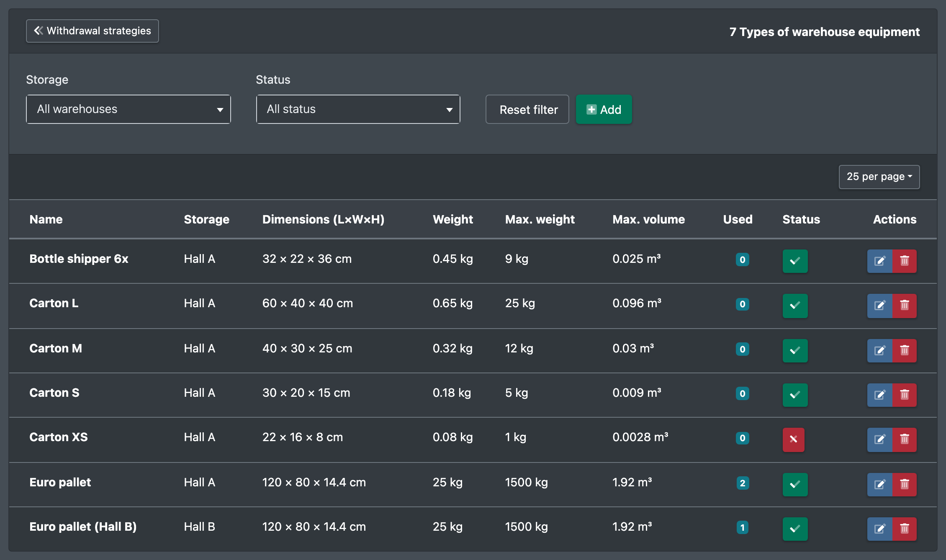946x560 pixels.
Task: Delete the Euro pallet Hall A entry
Action: (905, 485)
